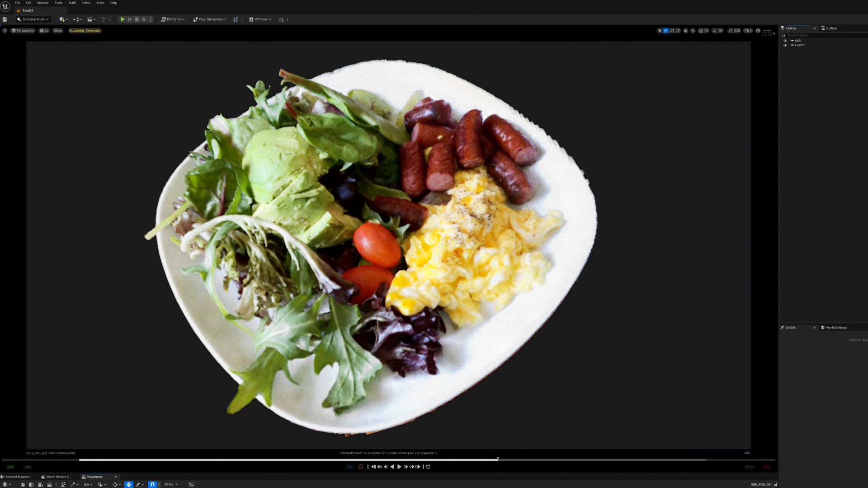The width and height of the screenshot is (868, 488).
Task: Open the Selection Mode dropdown
Action: [33, 19]
